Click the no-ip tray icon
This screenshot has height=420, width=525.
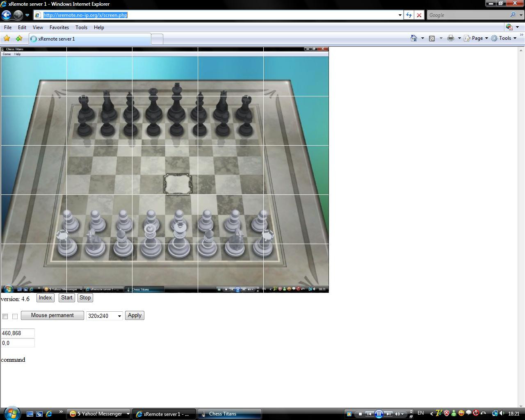click(476, 413)
